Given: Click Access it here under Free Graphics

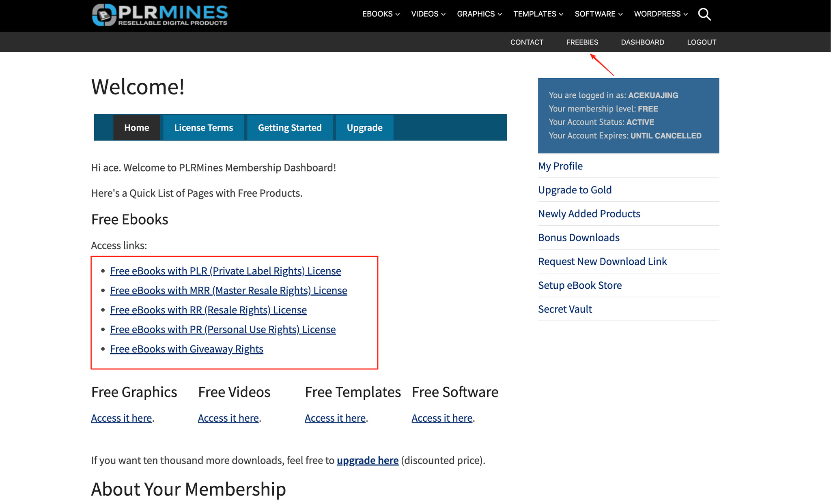Looking at the screenshot, I should coord(121,418).
